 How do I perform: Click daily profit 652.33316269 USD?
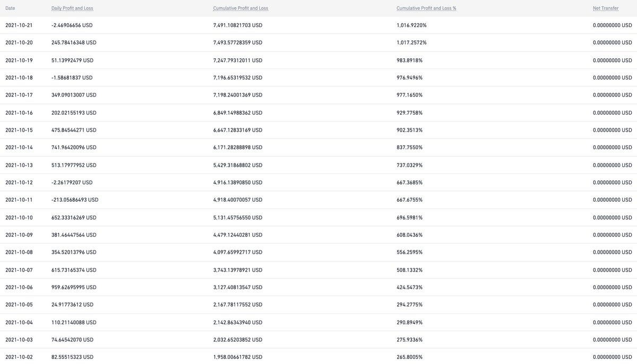(74, 218)
